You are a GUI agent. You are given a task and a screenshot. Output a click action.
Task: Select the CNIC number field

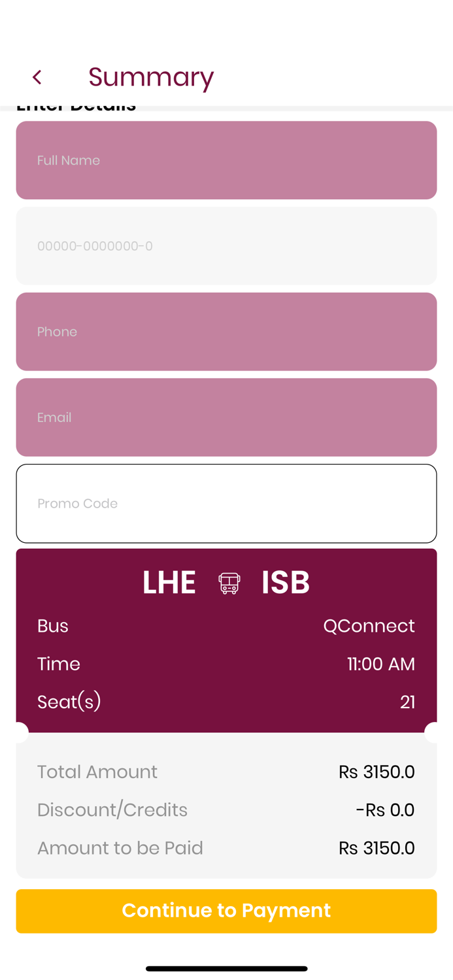click(226, 246)
